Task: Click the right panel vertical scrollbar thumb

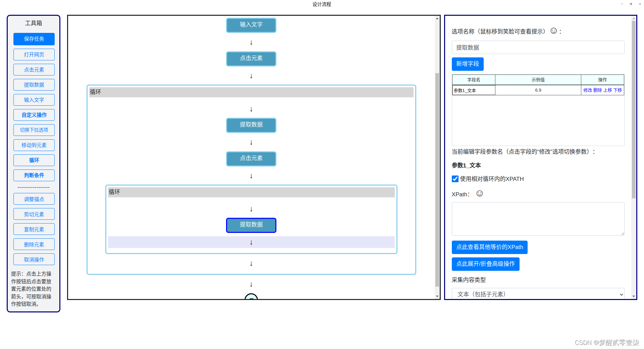Action: pyautogui.click(x=634, y=110)
